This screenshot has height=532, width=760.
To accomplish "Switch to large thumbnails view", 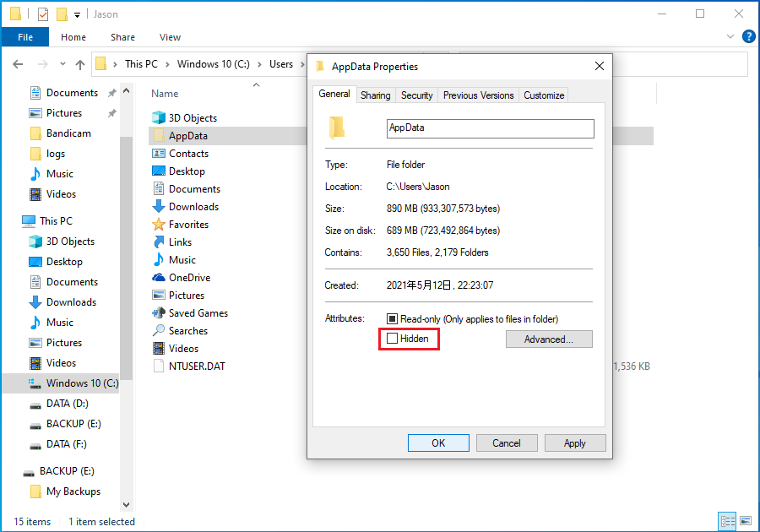I will [x=747, y=521].
